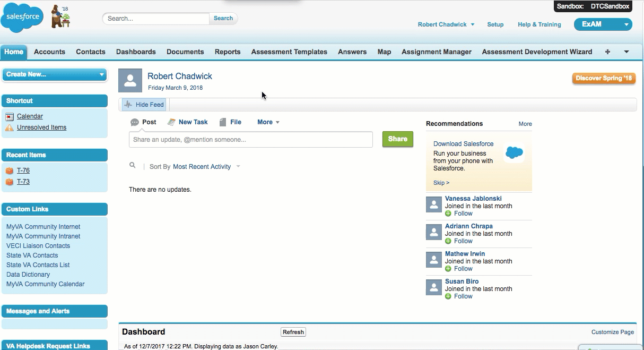Click the Discover Spring '18 button

pos(604,78)
